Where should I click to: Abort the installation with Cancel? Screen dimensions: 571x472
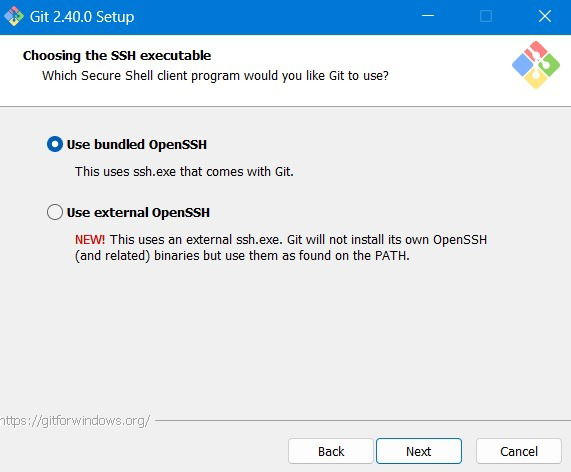click(x=519, y=451)
